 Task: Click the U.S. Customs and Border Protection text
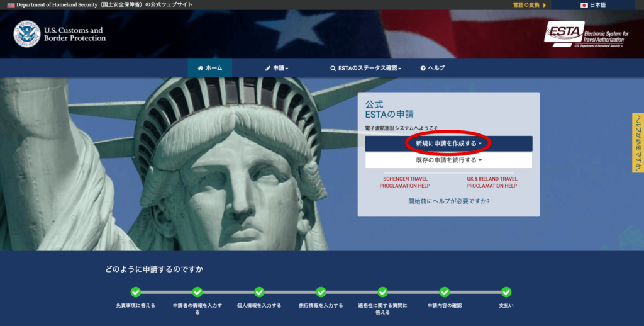[x=75, y=34]
